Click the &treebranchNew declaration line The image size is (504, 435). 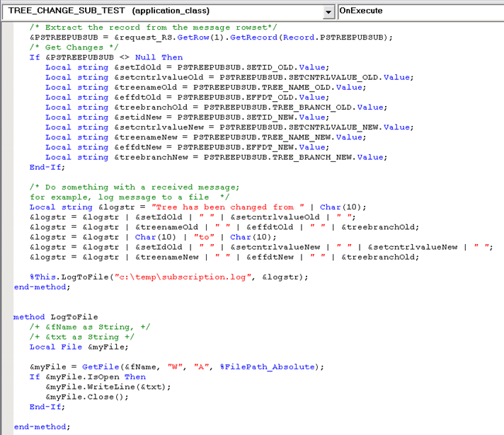pyautogui.click(x=217, y=157)
